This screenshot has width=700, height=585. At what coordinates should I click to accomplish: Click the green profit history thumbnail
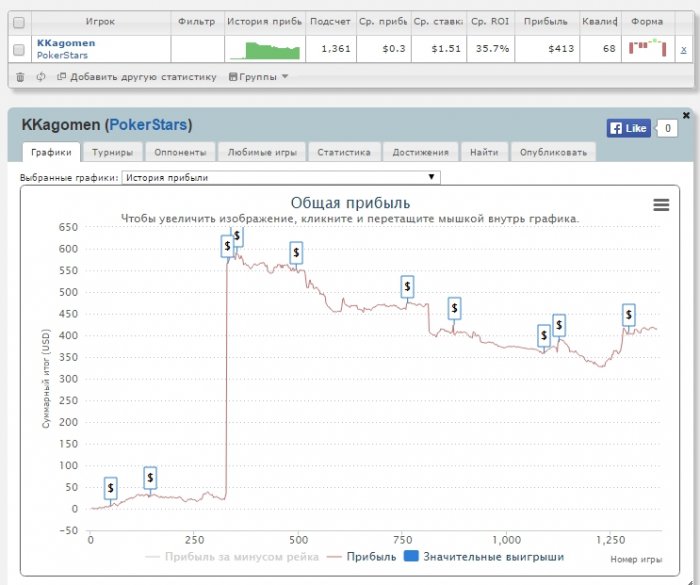coord(265,50)
